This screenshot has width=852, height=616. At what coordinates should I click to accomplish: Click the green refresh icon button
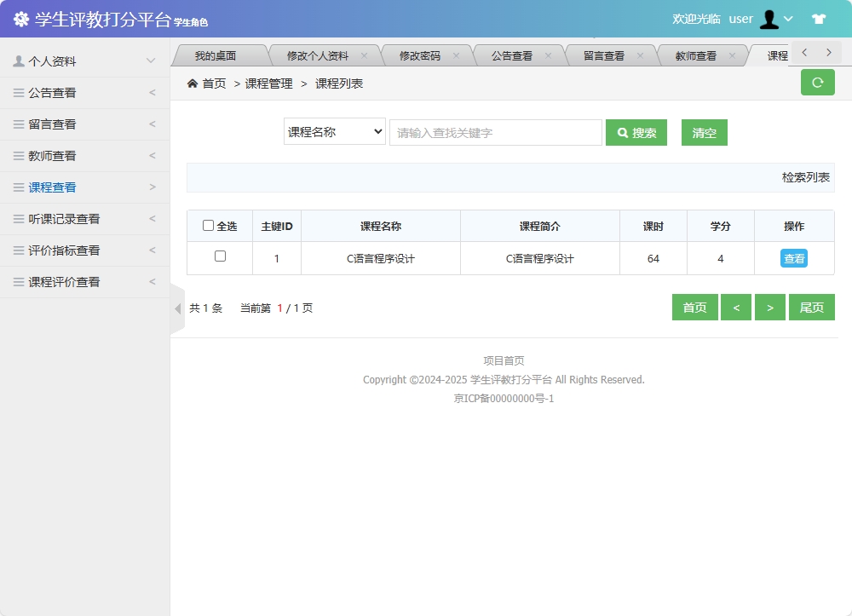[817, 83]
